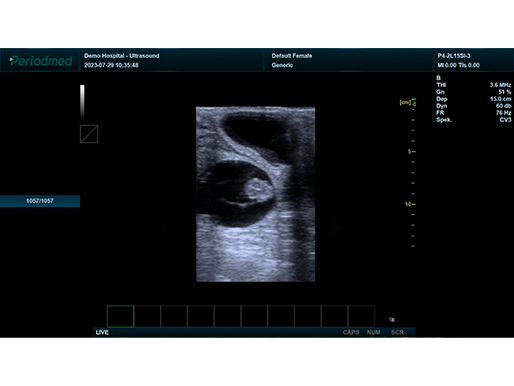The width and height of the screenshot is (514, 386).
Task: Click the 'Generic' label
Action: [x=282, y=65]
